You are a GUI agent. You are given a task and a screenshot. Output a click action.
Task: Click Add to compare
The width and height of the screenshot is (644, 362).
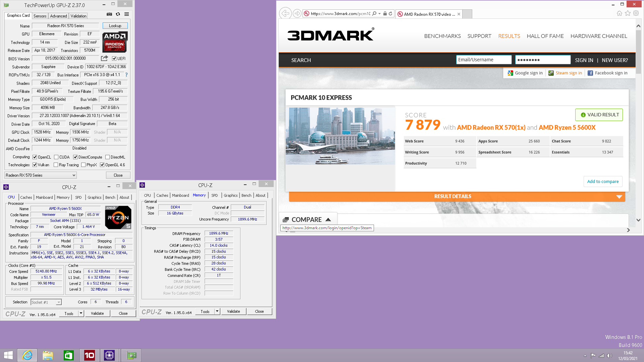603,181
